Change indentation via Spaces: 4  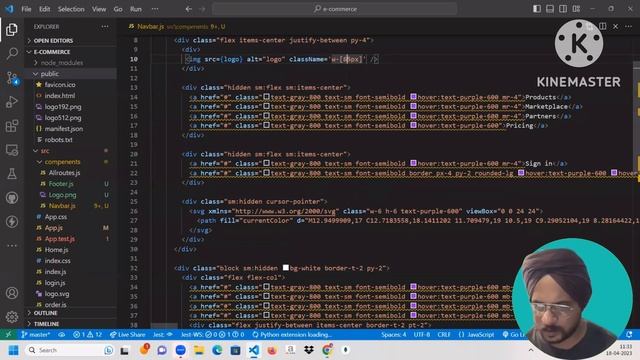393,334
